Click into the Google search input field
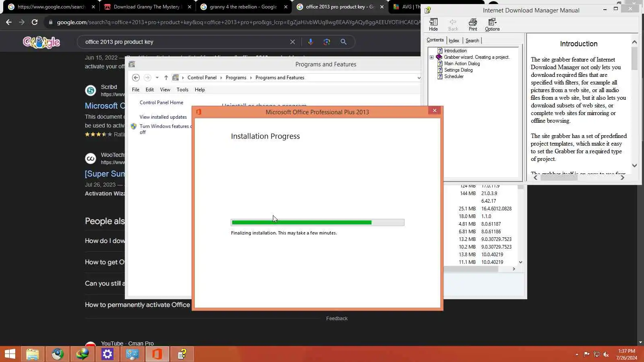The image size is (644, 362). pos(185,42)
